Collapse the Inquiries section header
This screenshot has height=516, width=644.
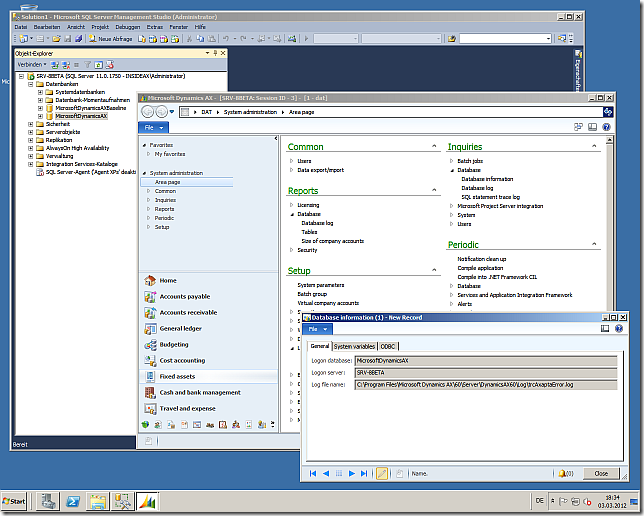pos(594,146)
